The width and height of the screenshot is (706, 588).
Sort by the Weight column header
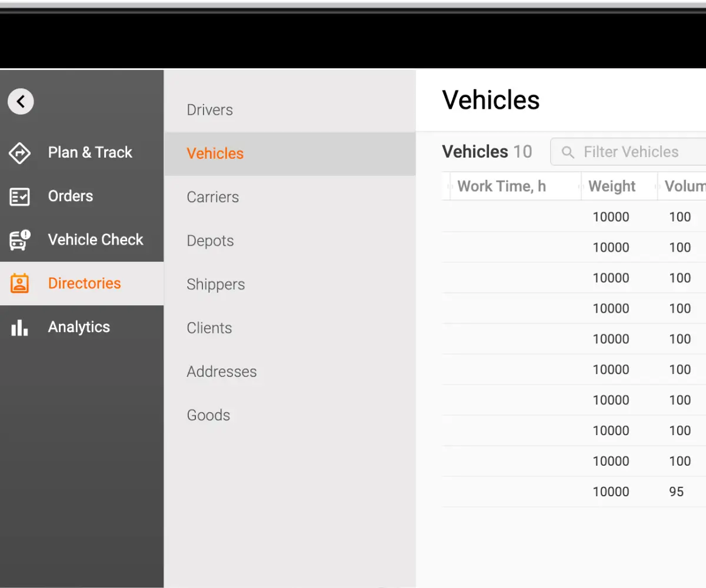tap(619, 186)
